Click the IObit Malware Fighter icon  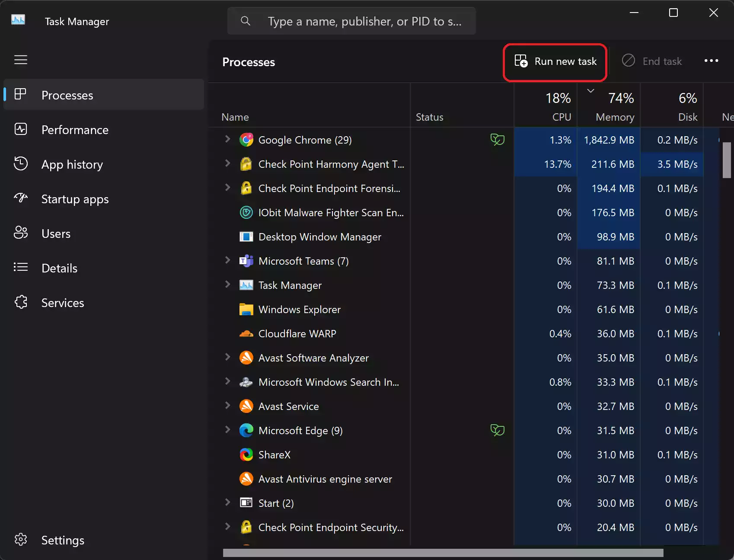(246, 212)
